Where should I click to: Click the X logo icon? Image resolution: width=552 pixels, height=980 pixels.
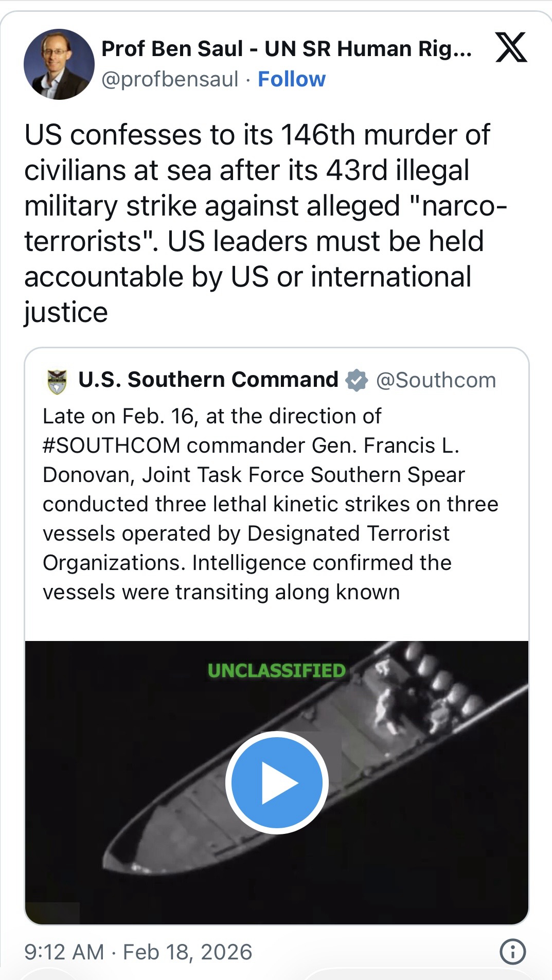[511, 48]
